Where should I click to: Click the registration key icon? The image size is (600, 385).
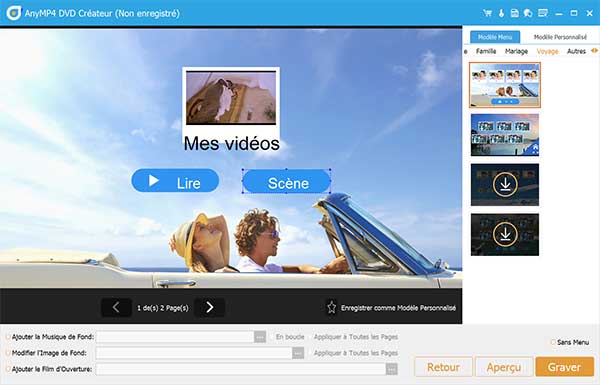click(x=501, y=13)
